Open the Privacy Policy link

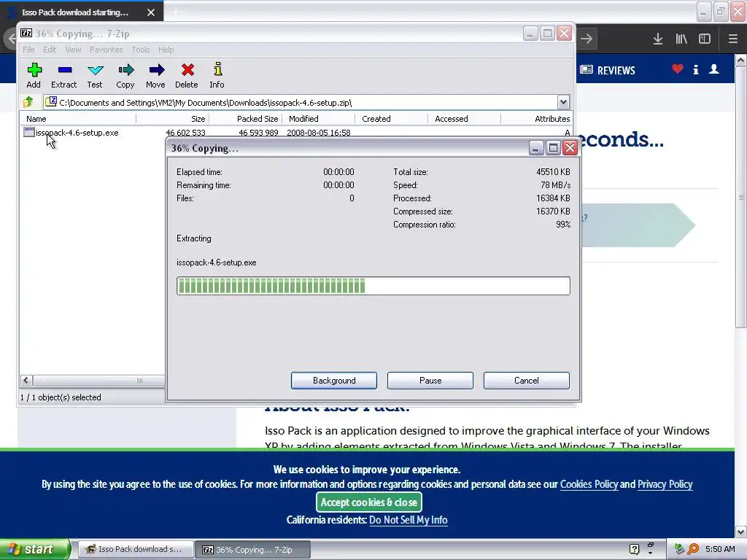pos(665,484)
